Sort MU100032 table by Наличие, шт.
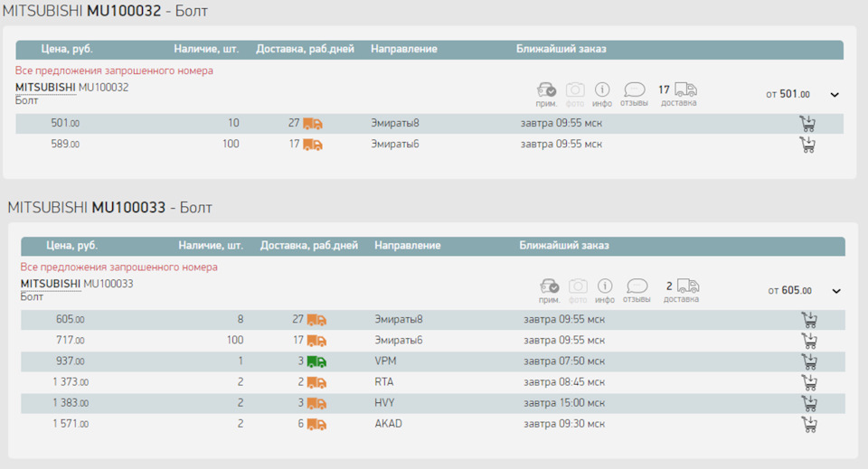This screenshot has width=868, height=469. click(x=206, y=49)
